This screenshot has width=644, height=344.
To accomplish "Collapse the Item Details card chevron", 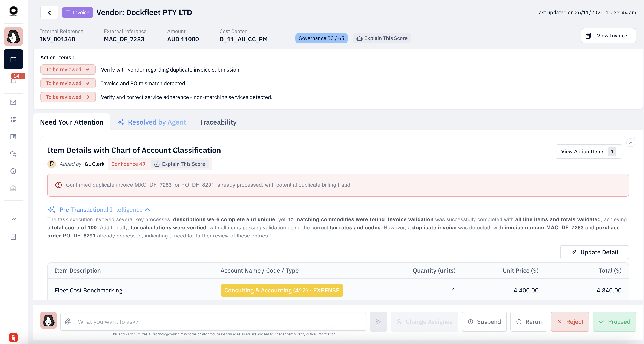I will point(630,143).
